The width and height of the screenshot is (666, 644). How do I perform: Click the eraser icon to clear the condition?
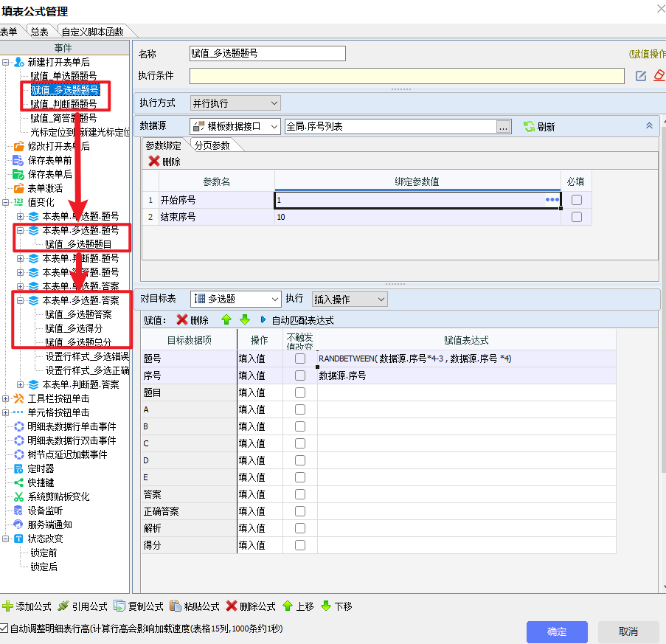click(659, 76)
